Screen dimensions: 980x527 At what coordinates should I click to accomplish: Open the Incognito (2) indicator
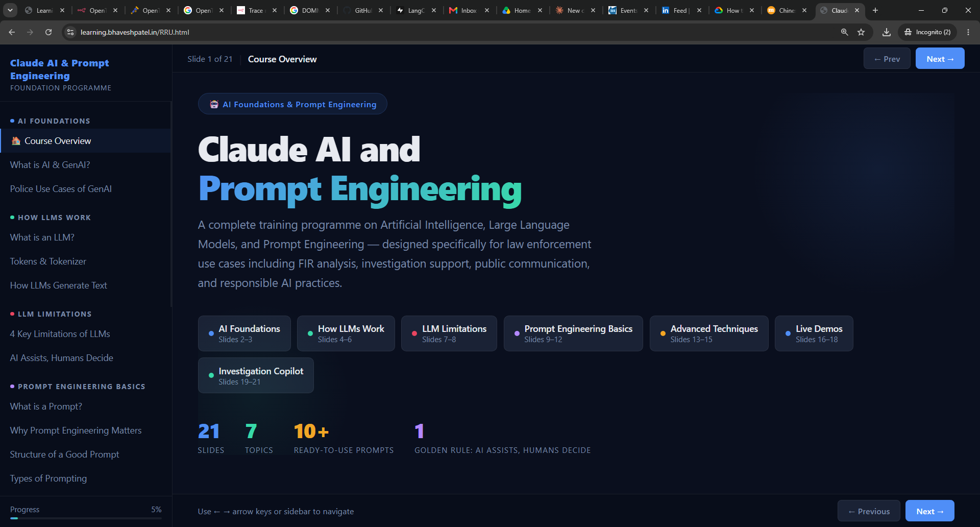point(927,32)
